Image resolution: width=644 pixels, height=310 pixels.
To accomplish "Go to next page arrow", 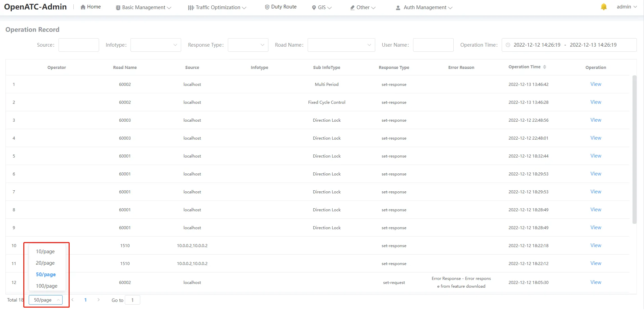I will [x=98, y=300].
